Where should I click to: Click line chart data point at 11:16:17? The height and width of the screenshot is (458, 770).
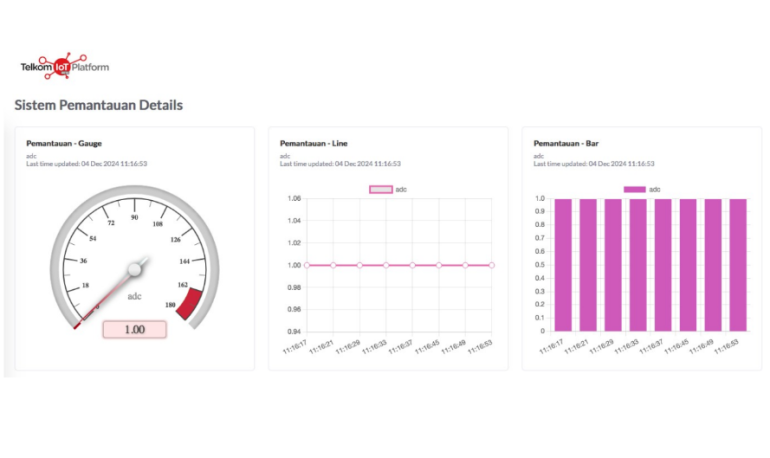pyautogui.click(x=307, y=265)
